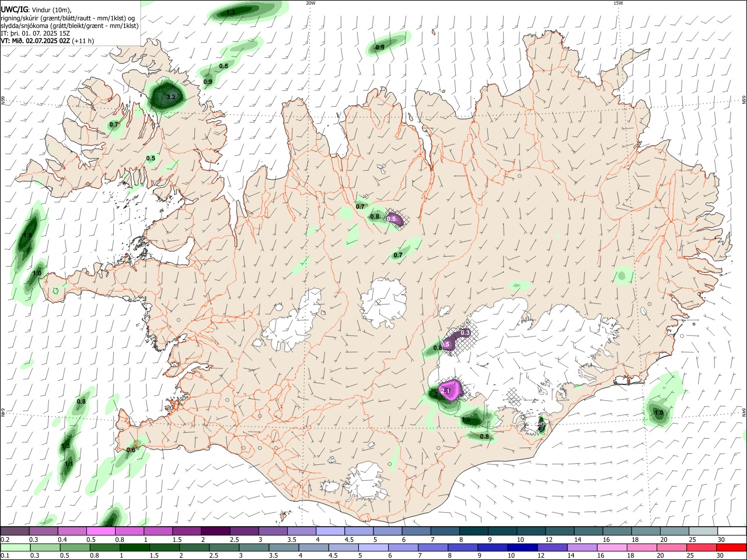
Task: Click the 2.1 label in the pink snow patch
Action: (445, 391)
